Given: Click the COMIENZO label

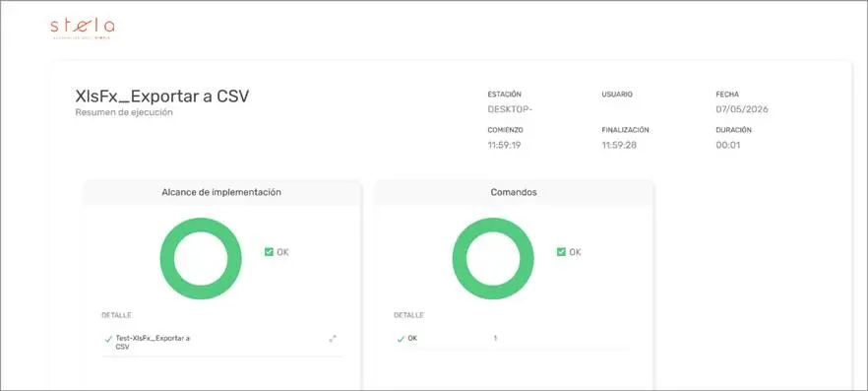Looking at the screenshot, I should pos(506,130).
